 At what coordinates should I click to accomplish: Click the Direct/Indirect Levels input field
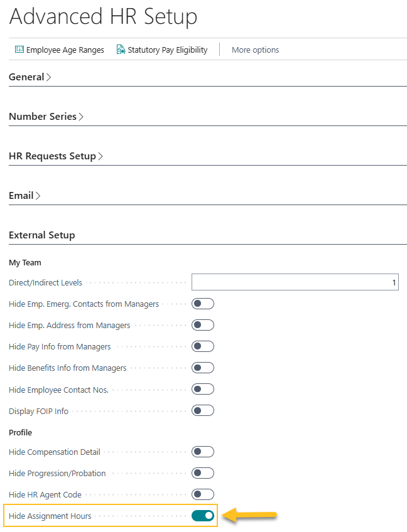click(294, 282)
